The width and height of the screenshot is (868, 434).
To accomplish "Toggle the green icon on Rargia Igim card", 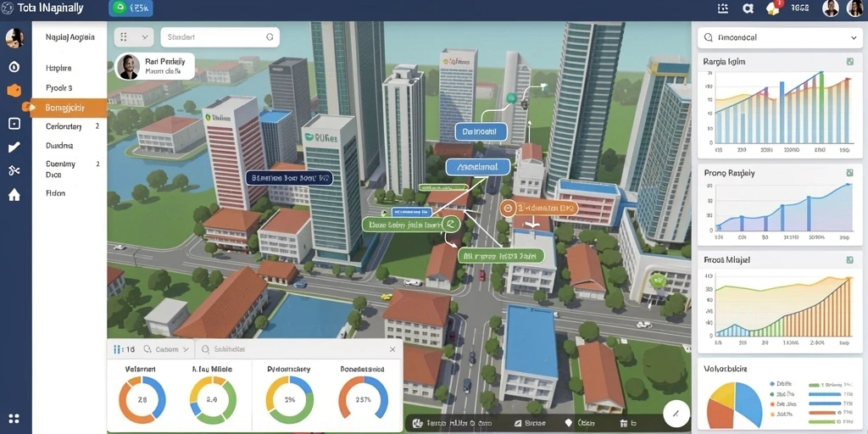I will 849,61.
